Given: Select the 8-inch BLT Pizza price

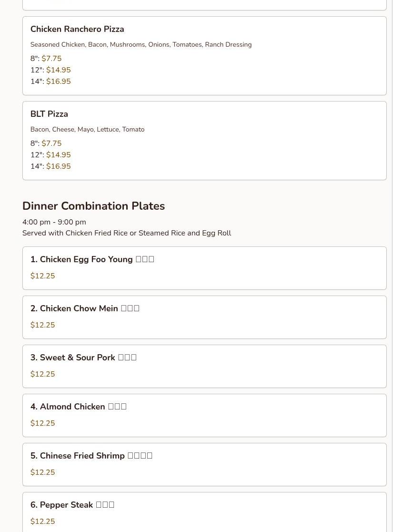Looking at the screenshot, I should pyautogui.click(x=51, y=143).
